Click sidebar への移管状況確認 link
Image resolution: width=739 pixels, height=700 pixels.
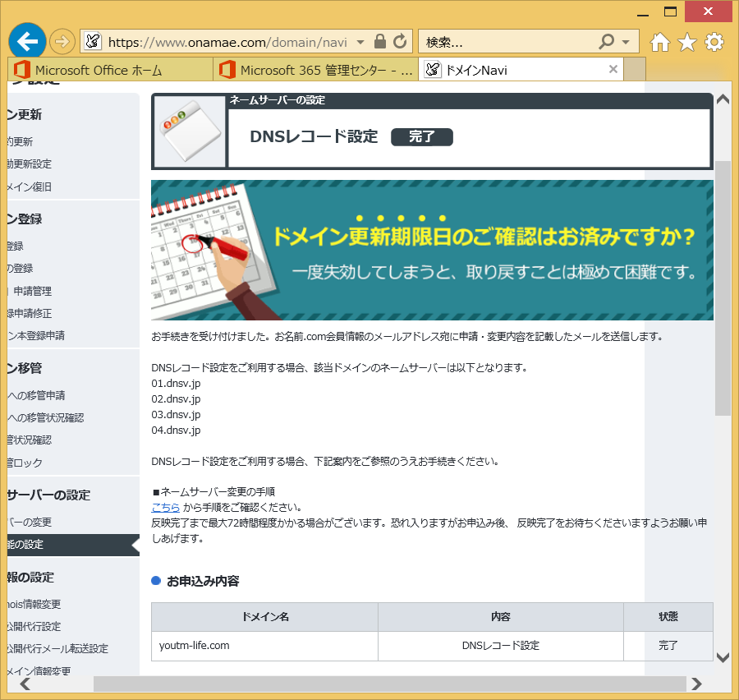(x=45, y=417)
